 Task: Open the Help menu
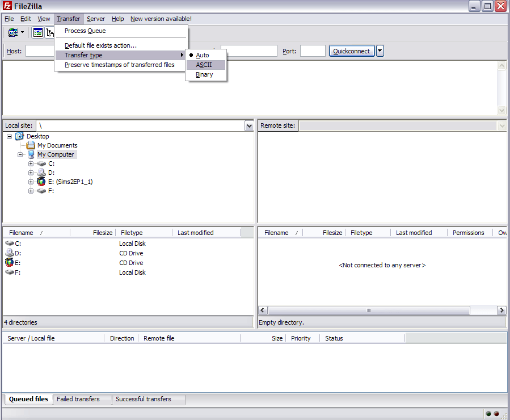point(118,19)
